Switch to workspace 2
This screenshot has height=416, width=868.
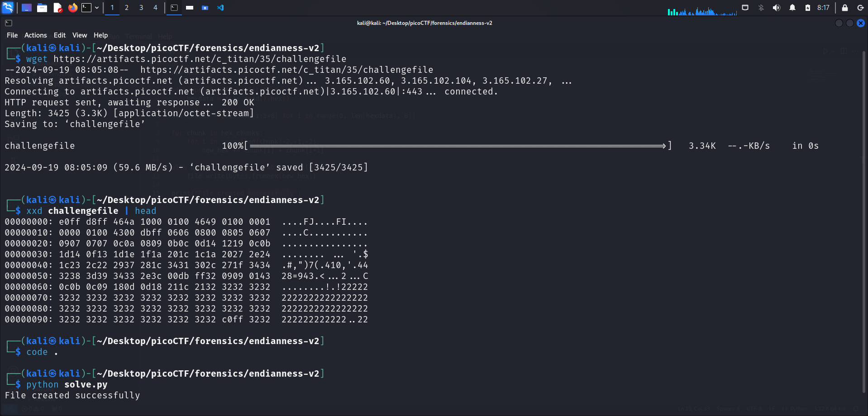coord(127,8)
